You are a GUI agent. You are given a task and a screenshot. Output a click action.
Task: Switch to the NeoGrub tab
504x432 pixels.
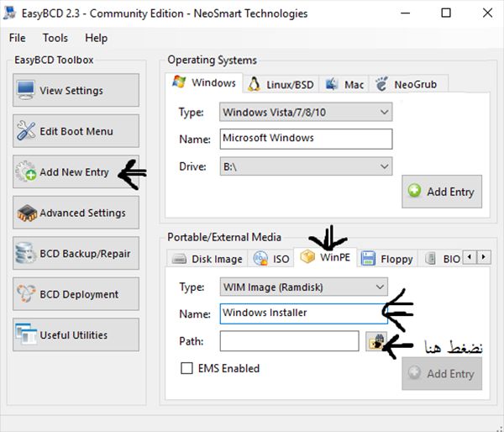coord(409,84)
